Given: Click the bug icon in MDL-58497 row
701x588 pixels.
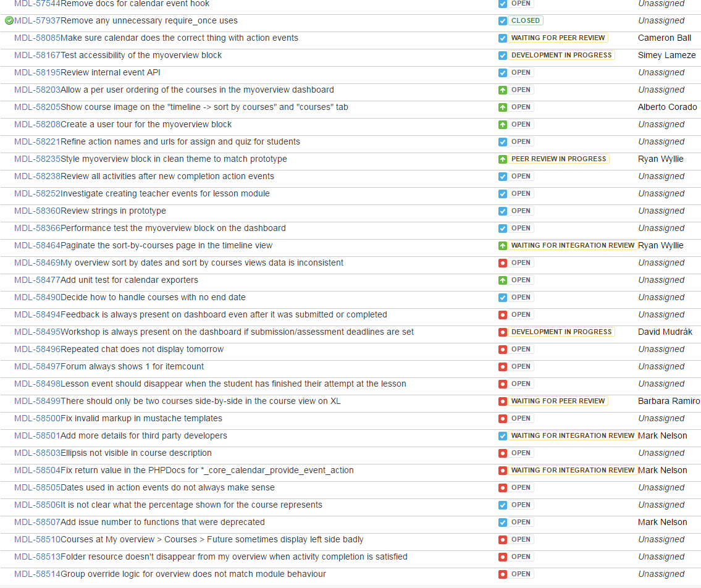Looking at the screenshot, I should coord(503,367).
